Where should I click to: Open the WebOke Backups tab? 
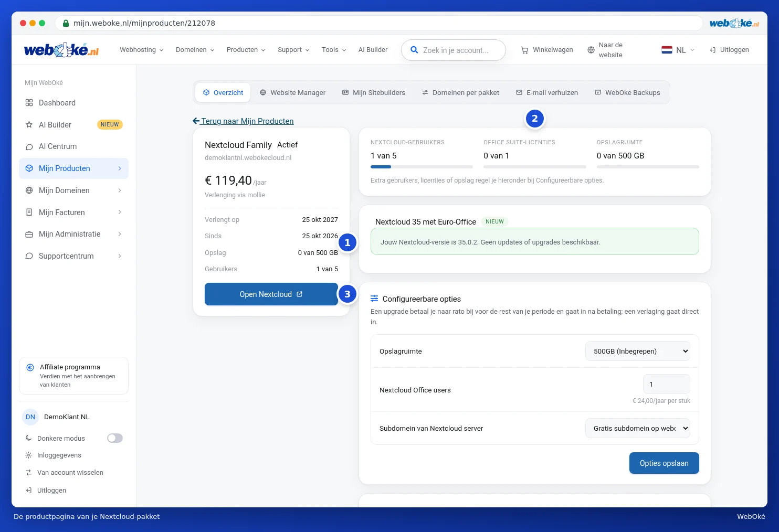point(627,92)
